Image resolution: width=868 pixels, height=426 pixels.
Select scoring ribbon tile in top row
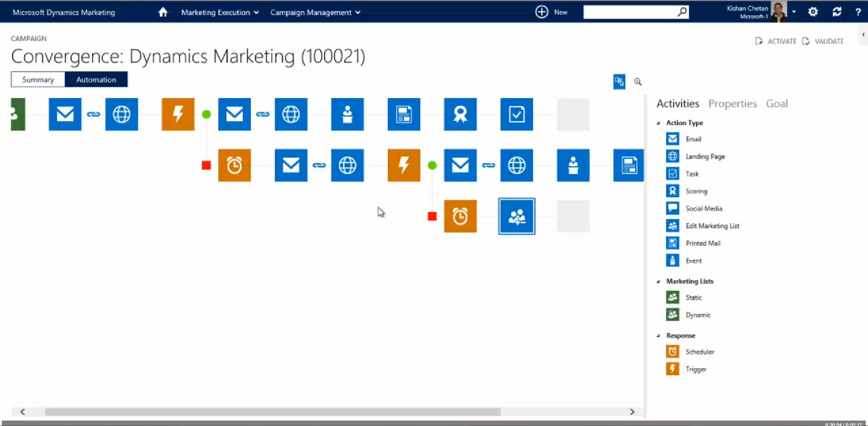click(x=460, y=115)
